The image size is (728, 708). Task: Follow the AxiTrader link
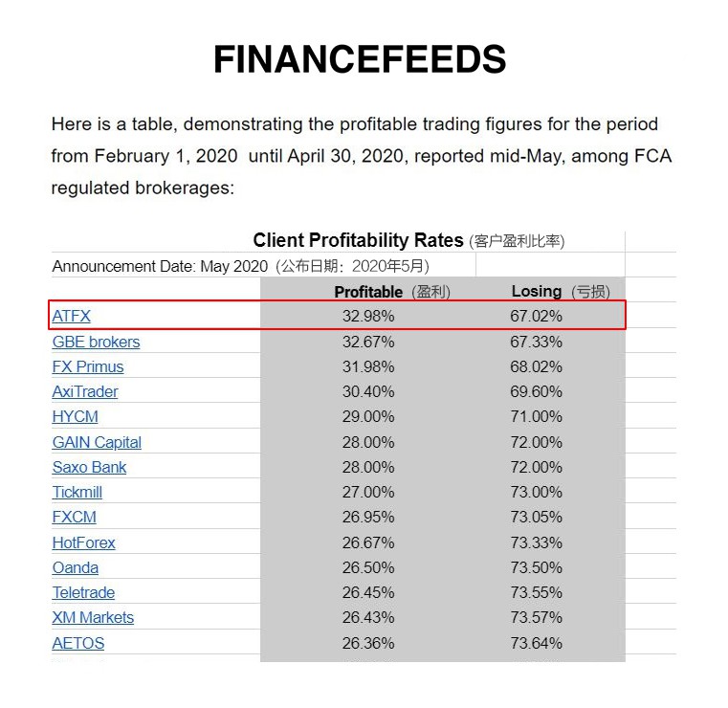[85, 391]
